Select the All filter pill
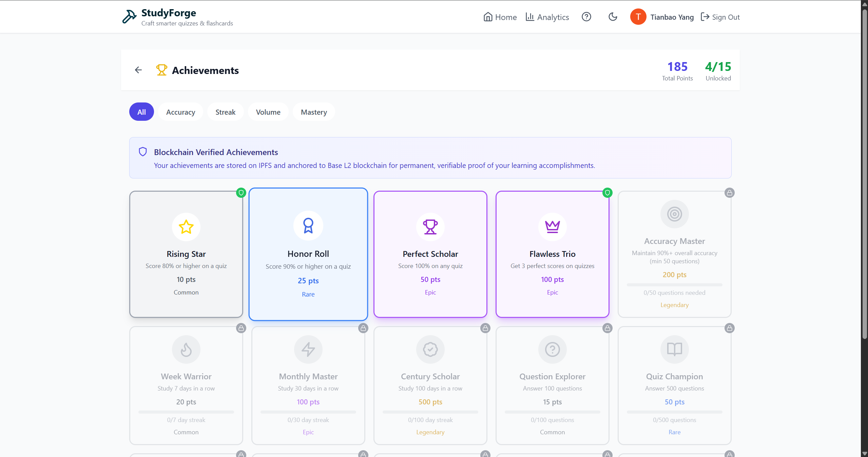 click(x=141, y=112)
